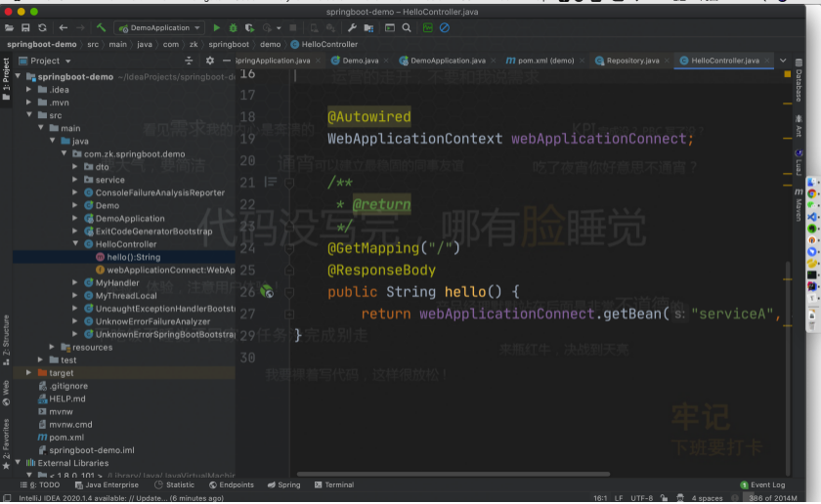Screen dimensions: 821x504
Task: Click the Open folder toolbar icon
Action: click(x=10, y=27)
